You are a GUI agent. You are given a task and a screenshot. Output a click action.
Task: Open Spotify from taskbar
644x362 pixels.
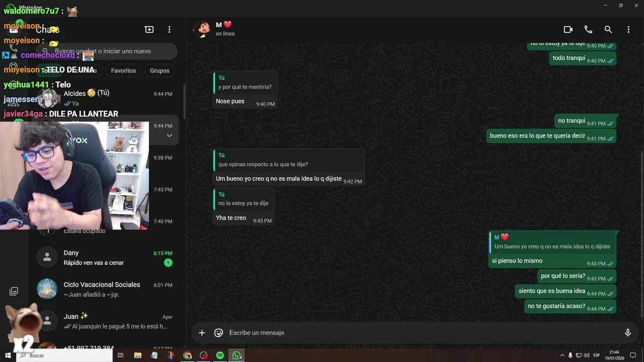click(220, 355)
